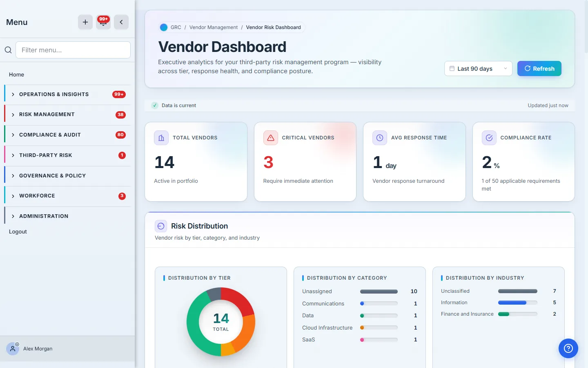Click the Communications category progress bar

[379, 303]
